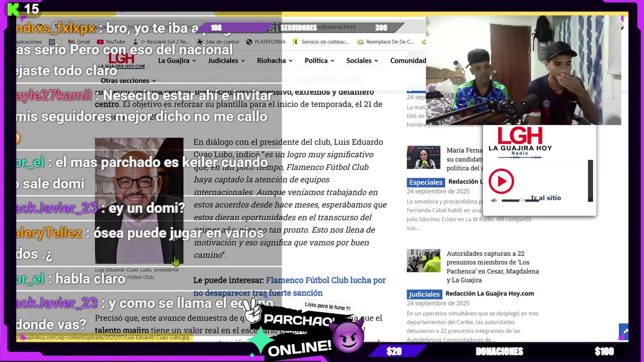
Task: Open the PLATAFORMA bookmark
Action: coord(266,42)
